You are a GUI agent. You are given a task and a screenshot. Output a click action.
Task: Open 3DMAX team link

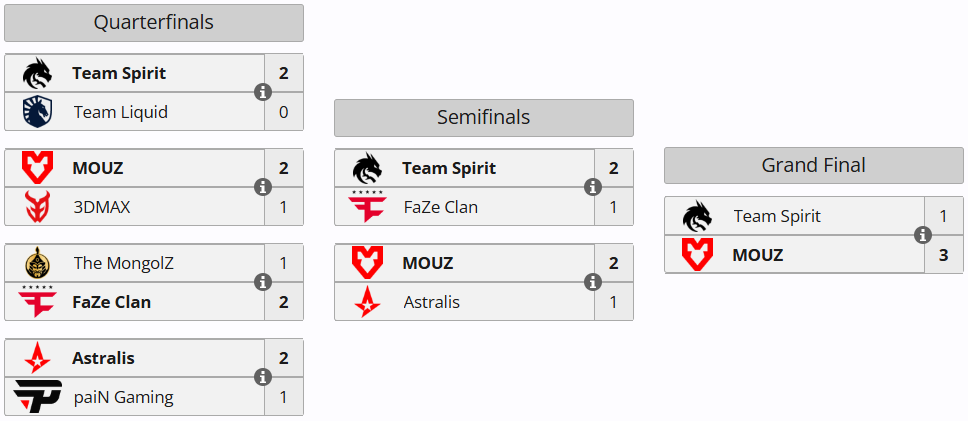coord(102,207)
